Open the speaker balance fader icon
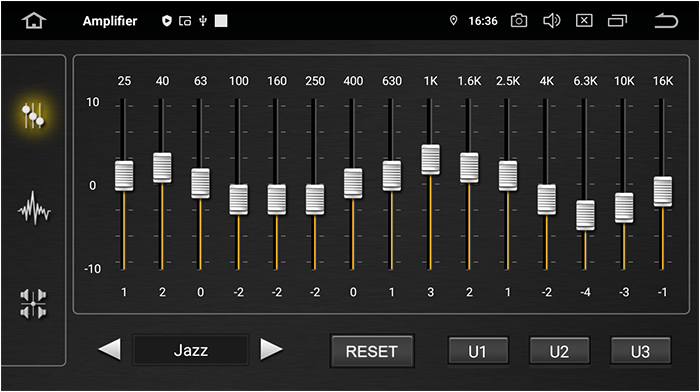The width and height of the screenshot is (700, 392). [33, 304]
